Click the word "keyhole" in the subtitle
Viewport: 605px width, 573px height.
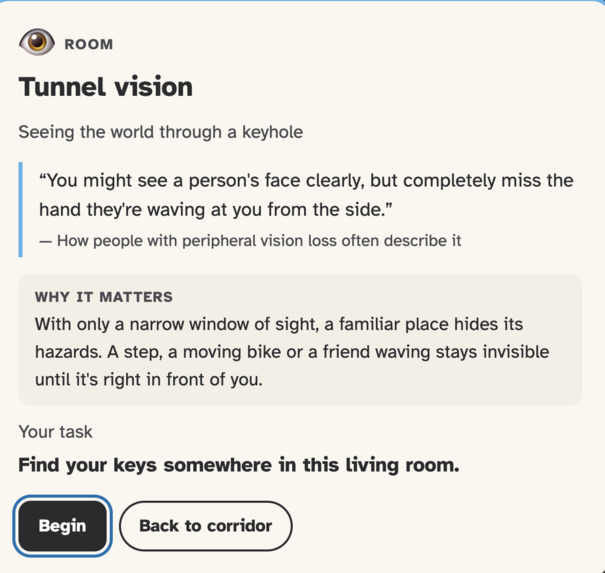tap(272, 132)
